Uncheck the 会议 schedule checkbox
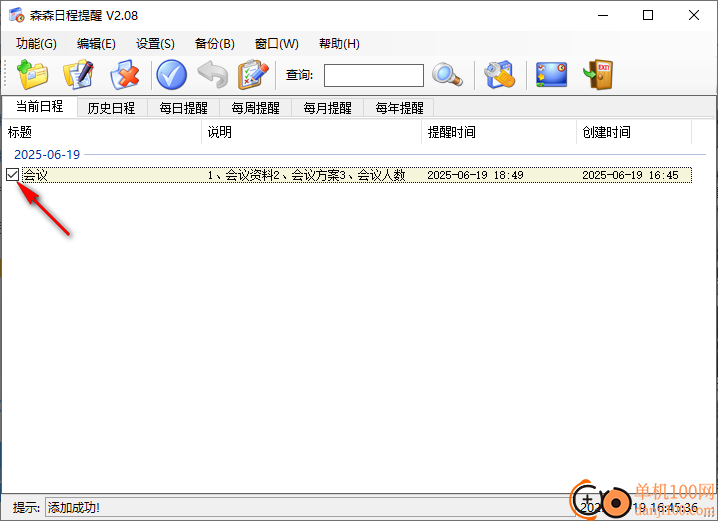 click(12, 174)
